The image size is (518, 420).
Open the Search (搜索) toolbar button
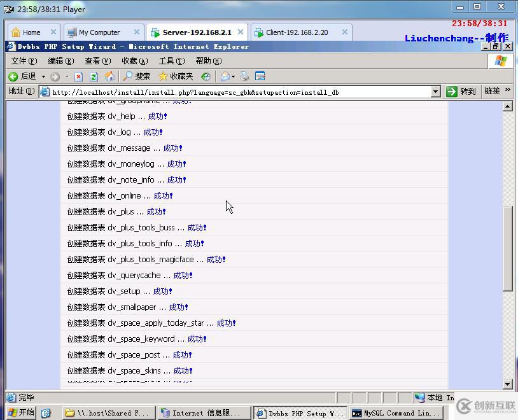click(x=136, y=76)
